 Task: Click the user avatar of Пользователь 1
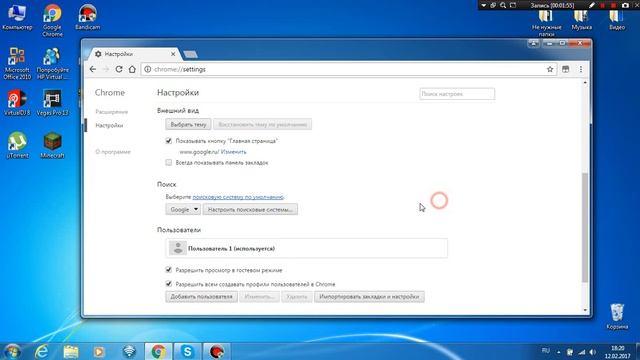178,248
